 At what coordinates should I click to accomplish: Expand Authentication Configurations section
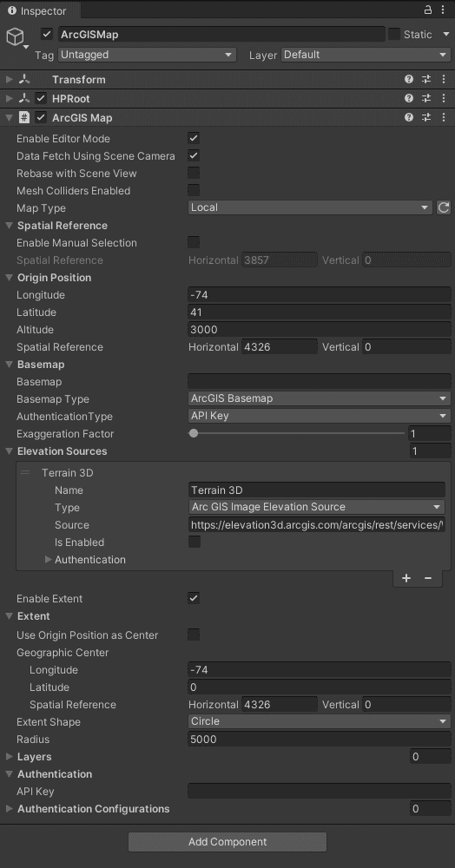[x=9, y=809]
